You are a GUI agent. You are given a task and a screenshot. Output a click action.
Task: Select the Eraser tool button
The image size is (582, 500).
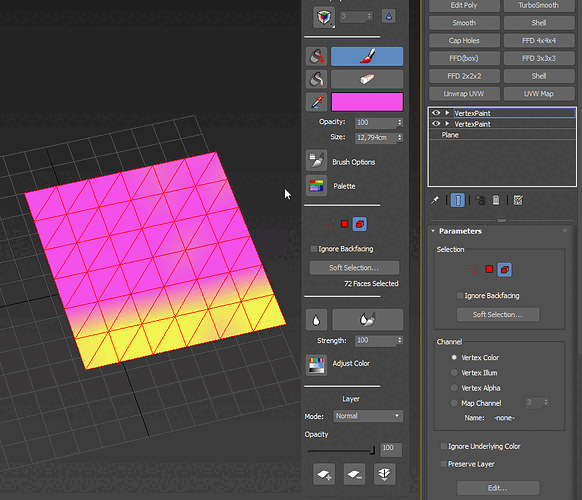tap(367, 79)
